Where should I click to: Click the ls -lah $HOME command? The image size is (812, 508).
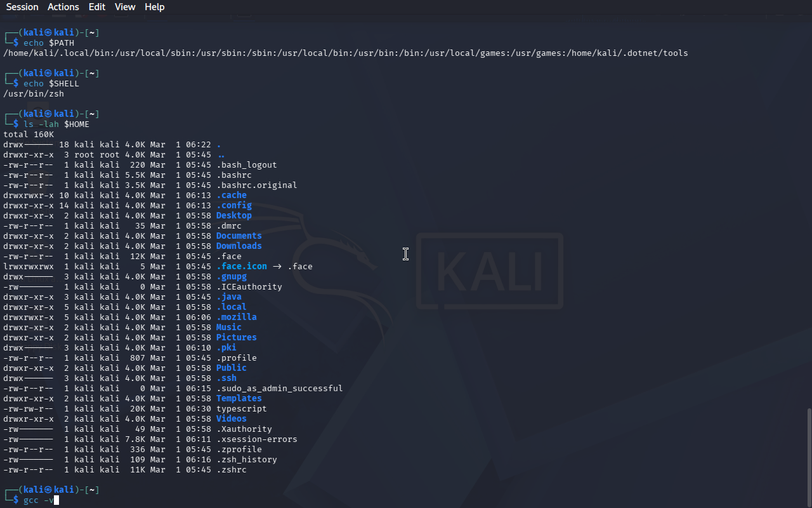tap(56, 124)
